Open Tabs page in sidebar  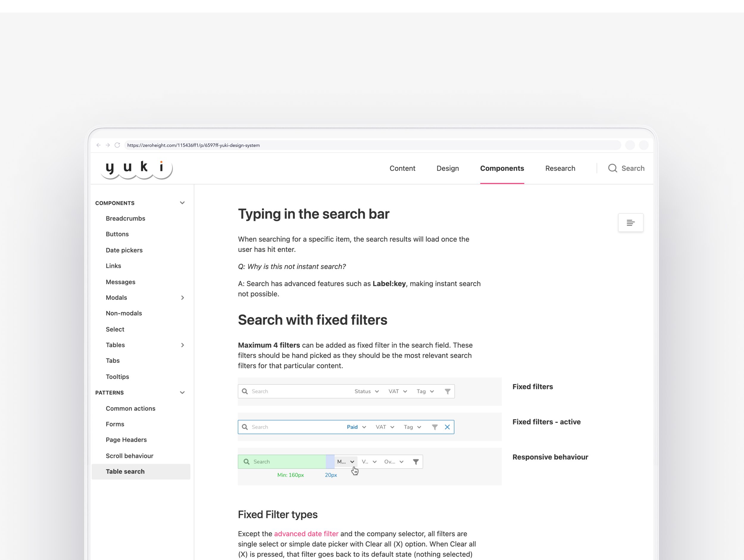tap(113, 361)
